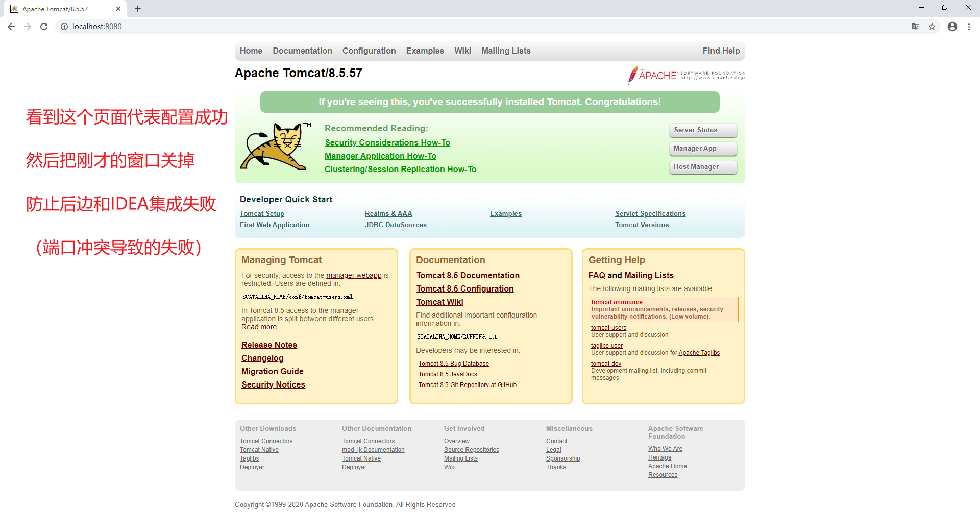Open the Security Notices link
The height and width of the screenshot is (531, 980).
(x=273, y=385)
